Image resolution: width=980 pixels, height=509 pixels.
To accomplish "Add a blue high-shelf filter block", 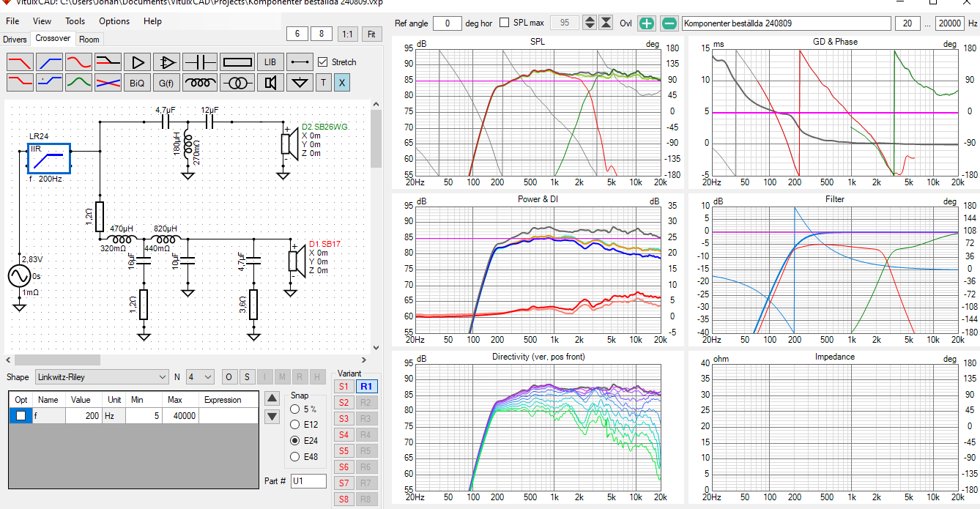I will click(x=49, y=82).
